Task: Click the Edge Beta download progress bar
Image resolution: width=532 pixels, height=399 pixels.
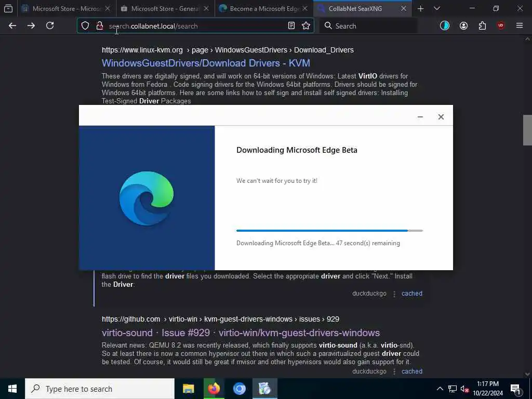Action: [329, 231]
